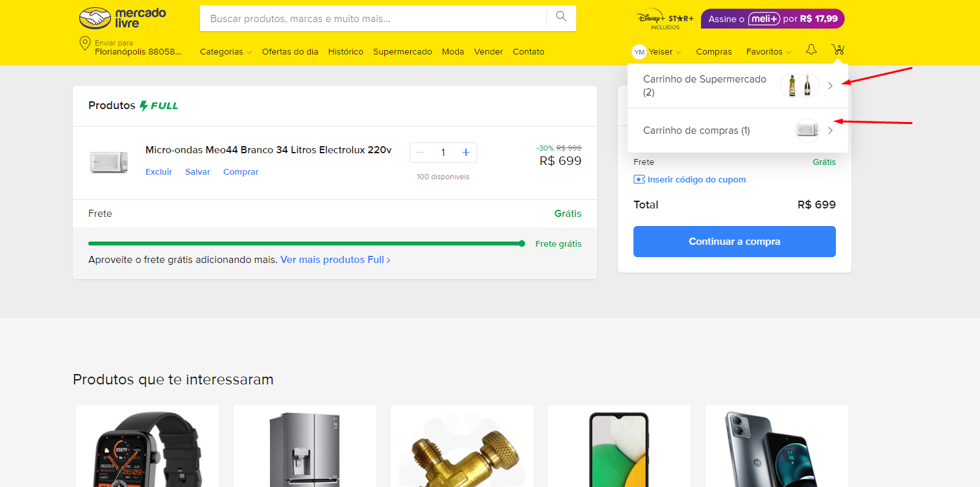Open the brass valve product card
Image resolution: width=980 pixels, height=487 pixels.
point(462,446)
